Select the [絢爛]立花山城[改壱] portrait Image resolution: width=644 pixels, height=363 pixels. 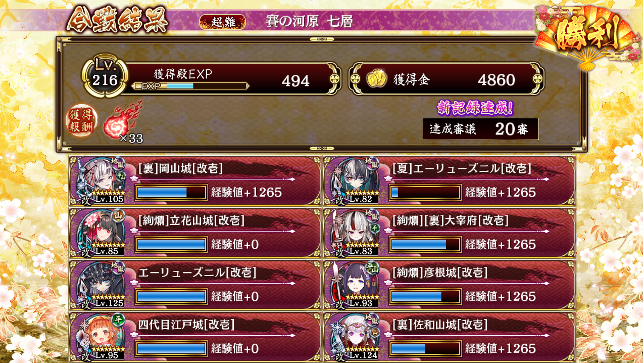101,233
